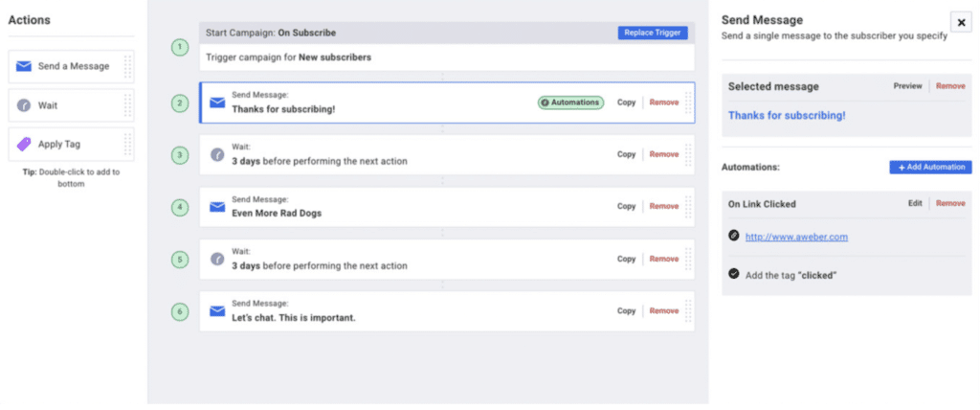980x410 pixels.
Task: Edit the On Link Clicked automation
Action: pyautogui.click(x=915, y=203)
